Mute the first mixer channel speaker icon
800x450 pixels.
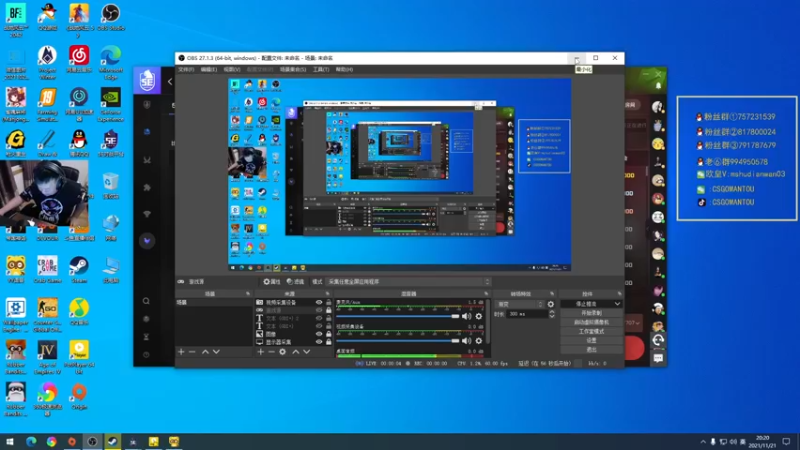(x=466, y=316)
